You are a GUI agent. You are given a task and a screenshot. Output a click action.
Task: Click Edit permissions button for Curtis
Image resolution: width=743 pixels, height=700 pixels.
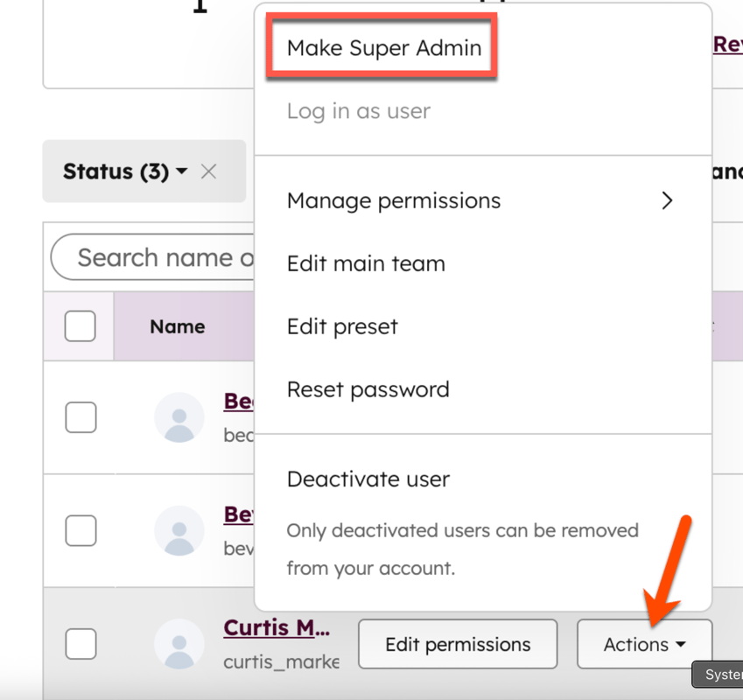click(x=458, y=644)
